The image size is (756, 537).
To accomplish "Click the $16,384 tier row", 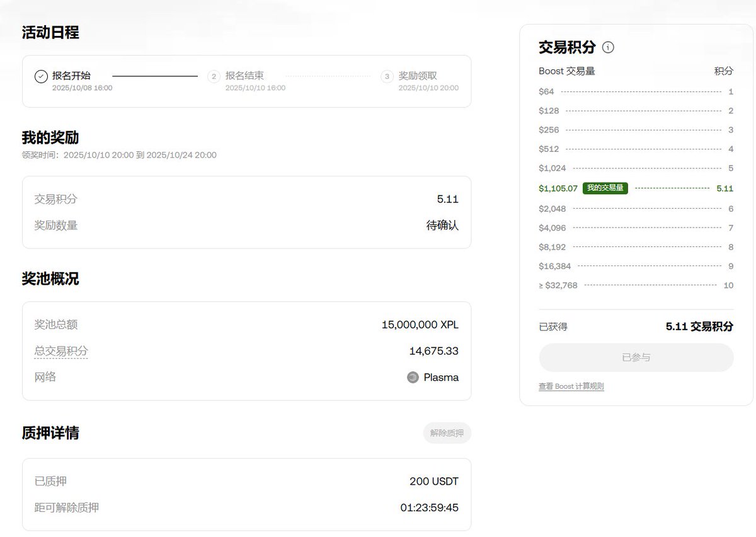I will (636, 266).
